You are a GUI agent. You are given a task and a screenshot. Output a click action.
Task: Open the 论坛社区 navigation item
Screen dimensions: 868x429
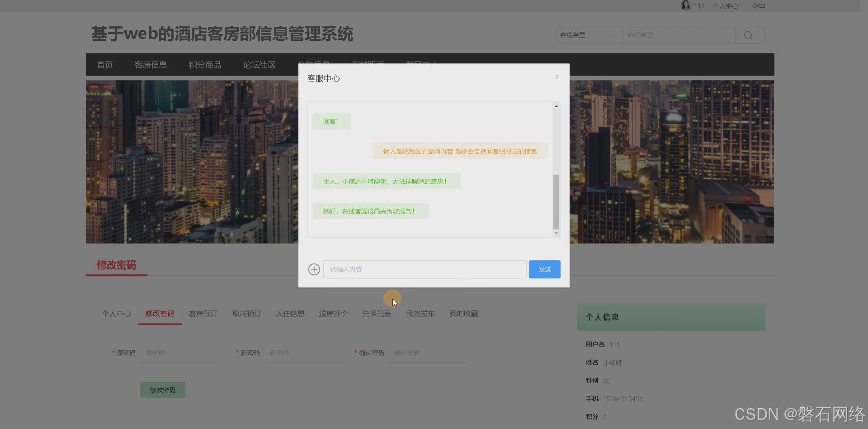258,64
